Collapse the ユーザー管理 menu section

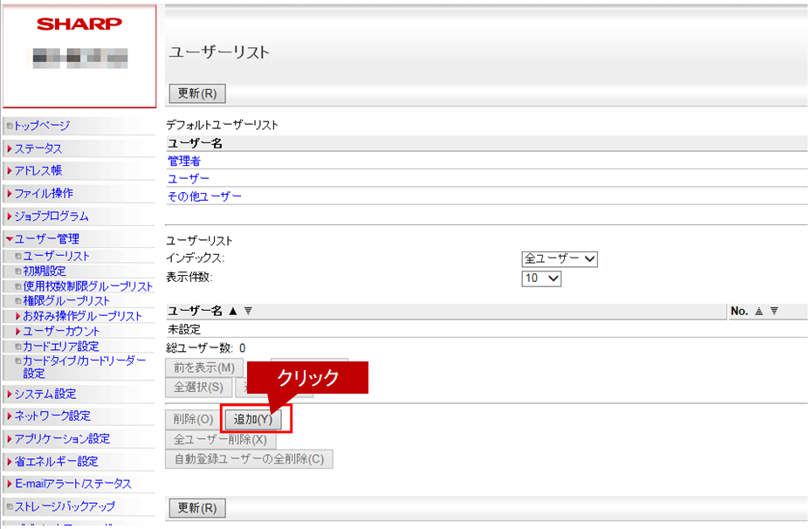click(x=46, y=238)
